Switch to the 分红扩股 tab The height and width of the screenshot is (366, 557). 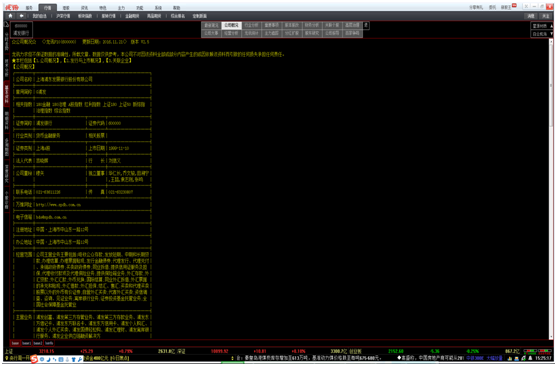click(x=292, y=33)
